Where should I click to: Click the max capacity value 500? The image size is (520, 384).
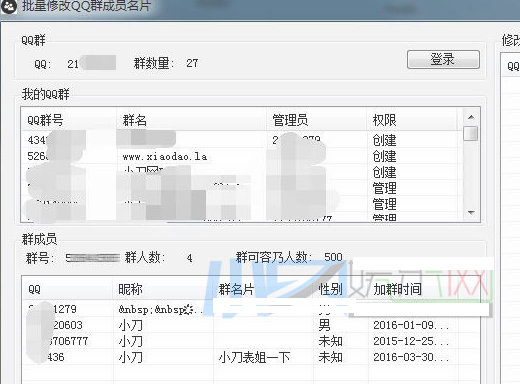[333, 257]
